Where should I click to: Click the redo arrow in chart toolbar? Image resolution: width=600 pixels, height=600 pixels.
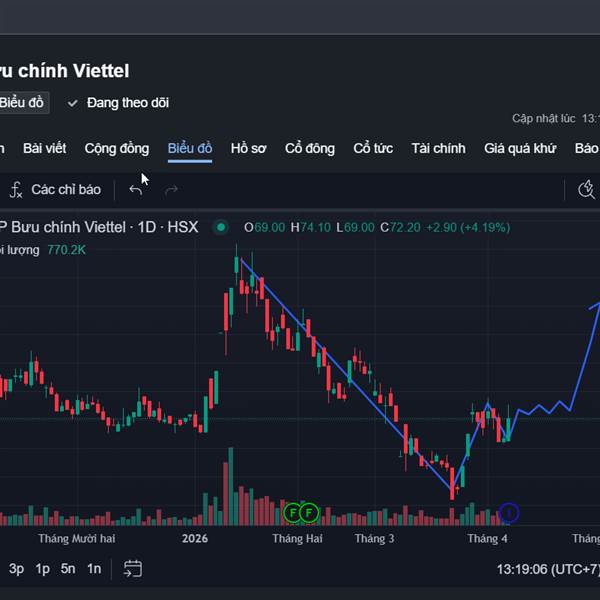tap(171, 190)
